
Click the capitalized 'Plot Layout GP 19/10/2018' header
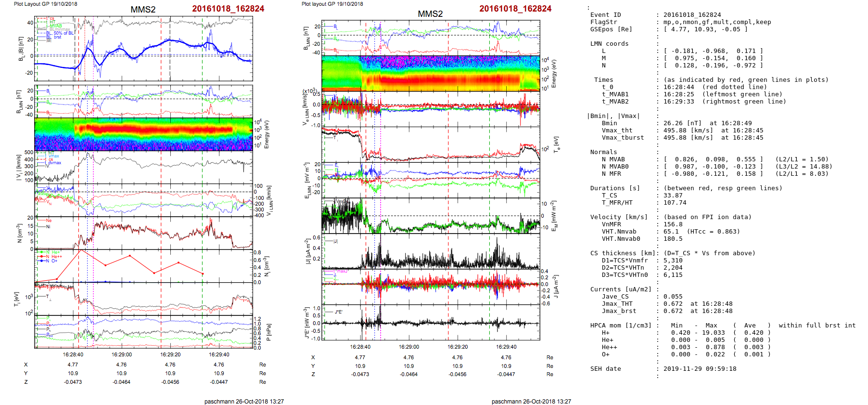pyautogui.click(x=45, y=4)
